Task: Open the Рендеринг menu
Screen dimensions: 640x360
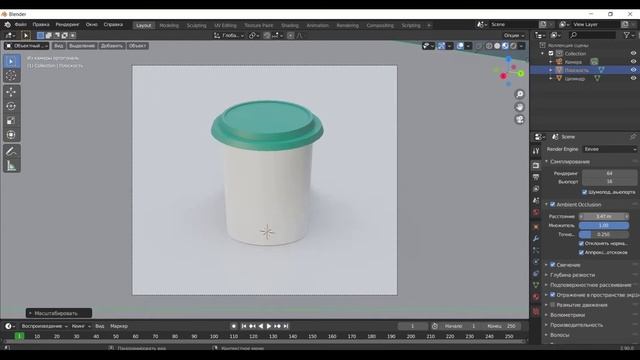Action: [67, 25]
